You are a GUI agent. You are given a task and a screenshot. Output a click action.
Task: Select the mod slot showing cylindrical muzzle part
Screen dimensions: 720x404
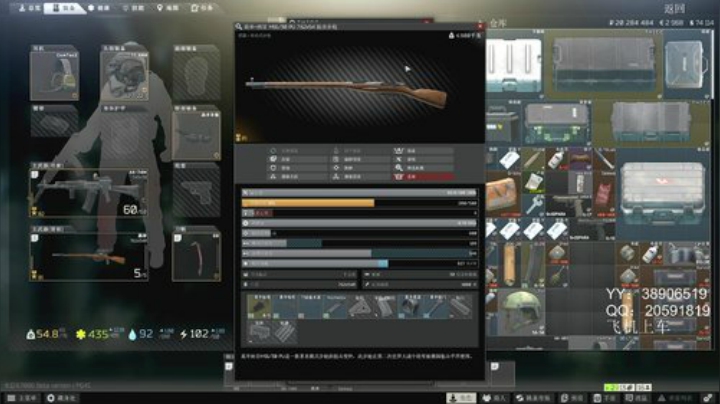coord(410,307)
